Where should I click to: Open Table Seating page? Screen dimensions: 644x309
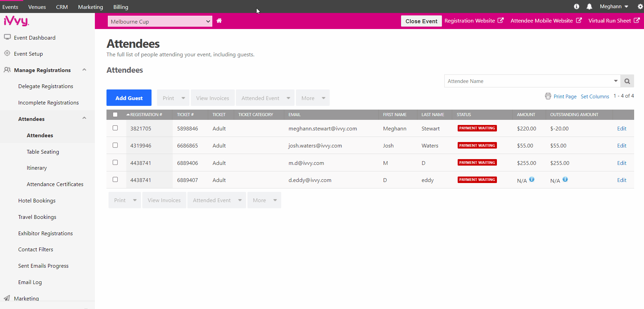tap(43, 152)
